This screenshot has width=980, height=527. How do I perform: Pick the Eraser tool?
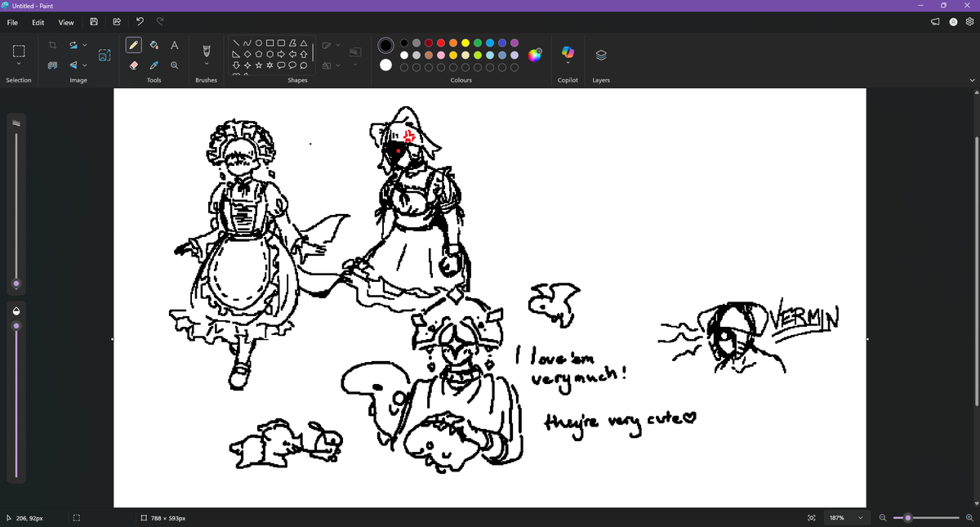point(134,65)
